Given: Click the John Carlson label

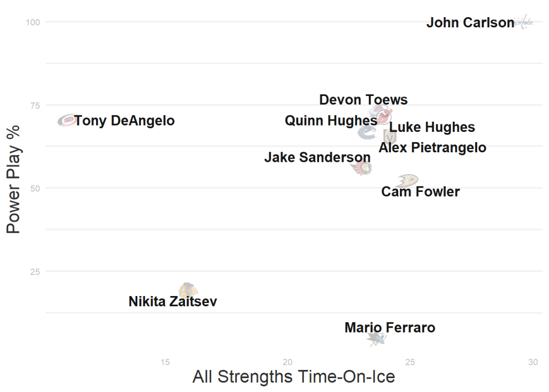Looking at the screenshot, I should coord(470,23).
